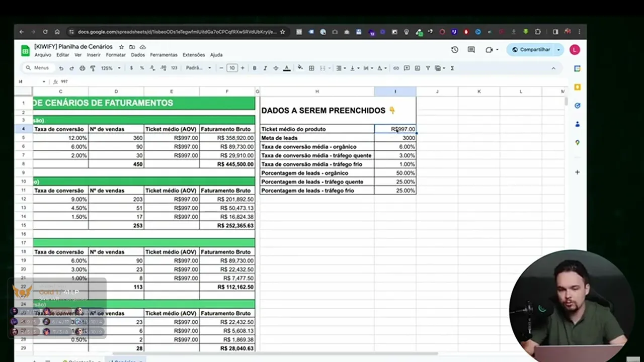Image resolution: width=644 pixels, height=362 pixels.
Task: Open the Formatar menu
Action: tap(116, 55)
